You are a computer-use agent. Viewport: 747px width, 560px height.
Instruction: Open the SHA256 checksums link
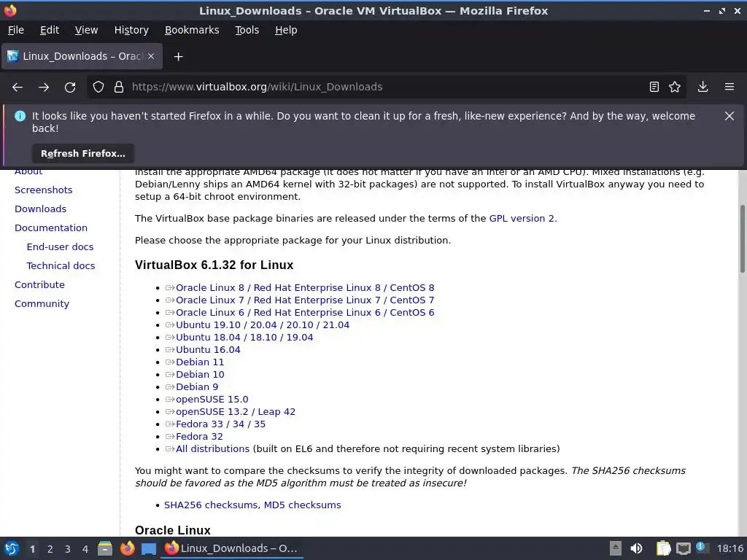coord(211,505)
